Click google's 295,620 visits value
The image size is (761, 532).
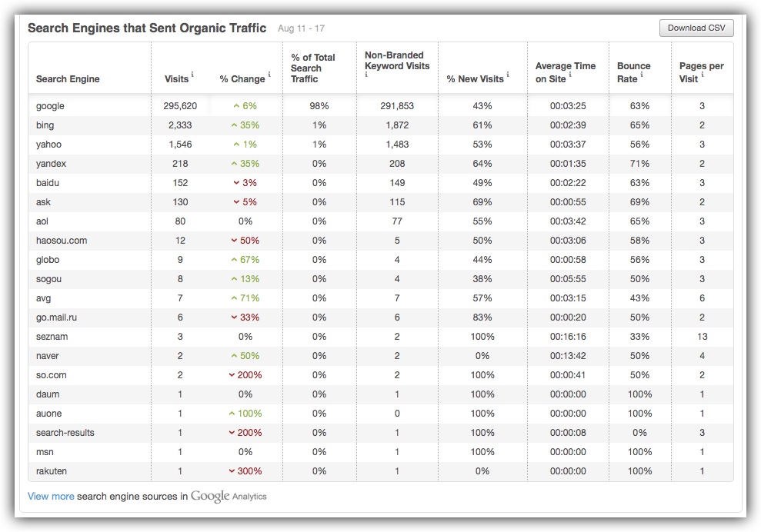point(180,106)
